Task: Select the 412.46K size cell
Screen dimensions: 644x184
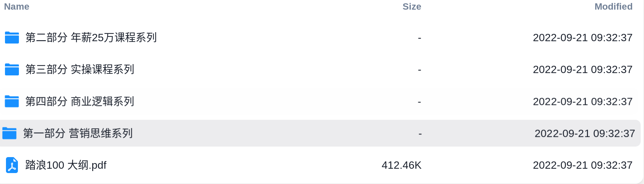Action: point(402,165)
